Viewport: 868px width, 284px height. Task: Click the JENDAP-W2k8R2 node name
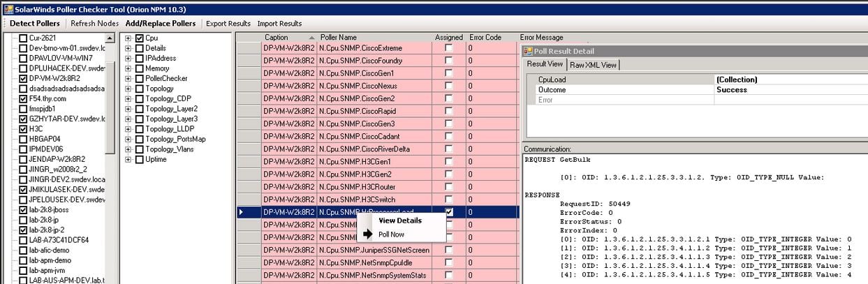(x=56, y=159)
